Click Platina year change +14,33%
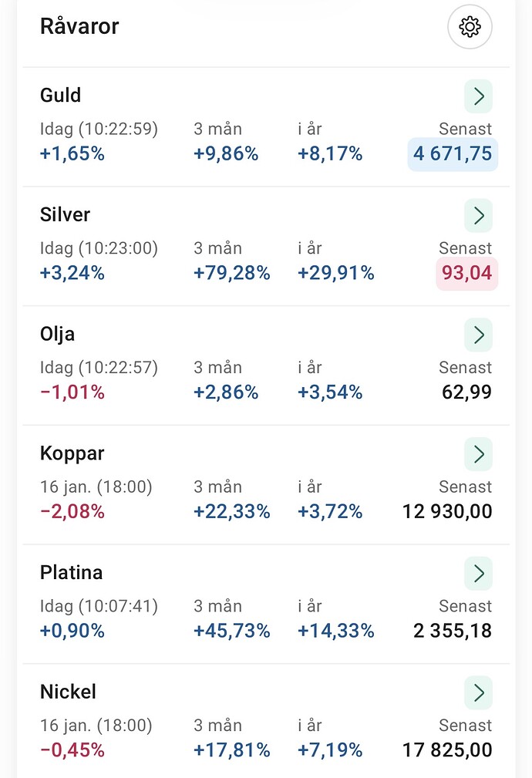This screenshot has width=532, height=778. [x=335, y=631]
